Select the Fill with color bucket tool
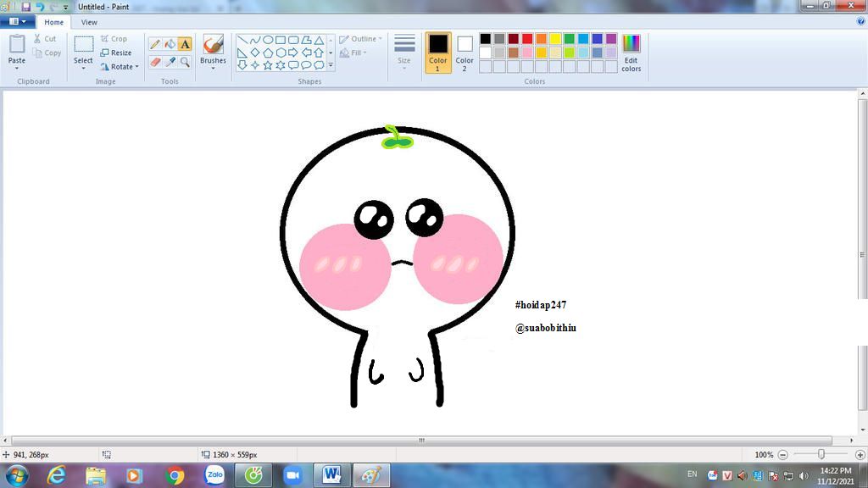 pos(170,44)
